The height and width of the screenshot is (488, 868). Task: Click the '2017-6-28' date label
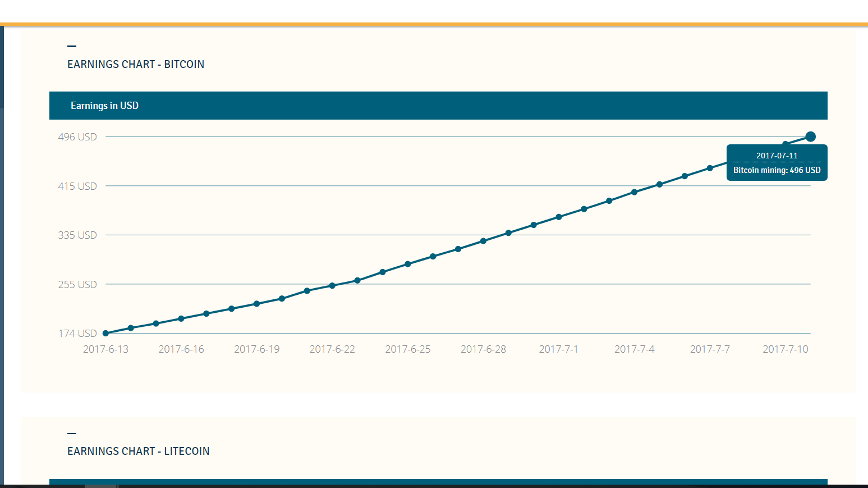click(483, 349)
